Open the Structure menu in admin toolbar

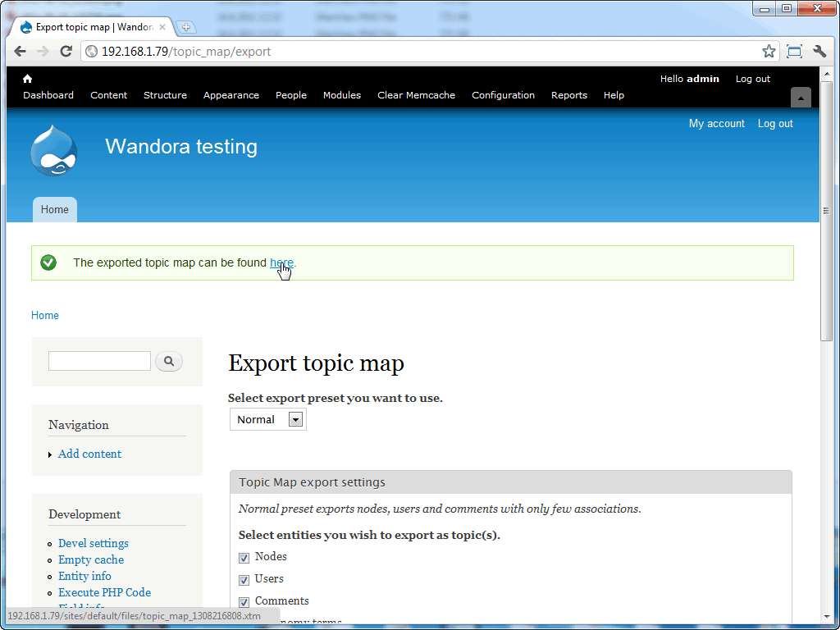click(x=165, y=95)
